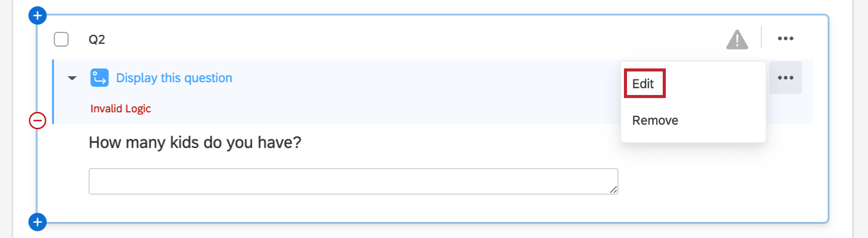
Task: Click the text box resize handle
Action: [x=613, y=189]
